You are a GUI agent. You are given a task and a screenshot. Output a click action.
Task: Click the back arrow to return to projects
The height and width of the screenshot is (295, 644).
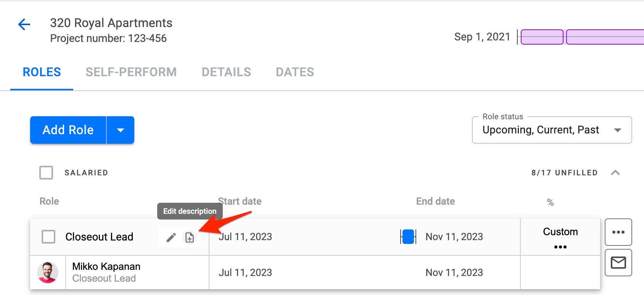click(x=24, y=24)
